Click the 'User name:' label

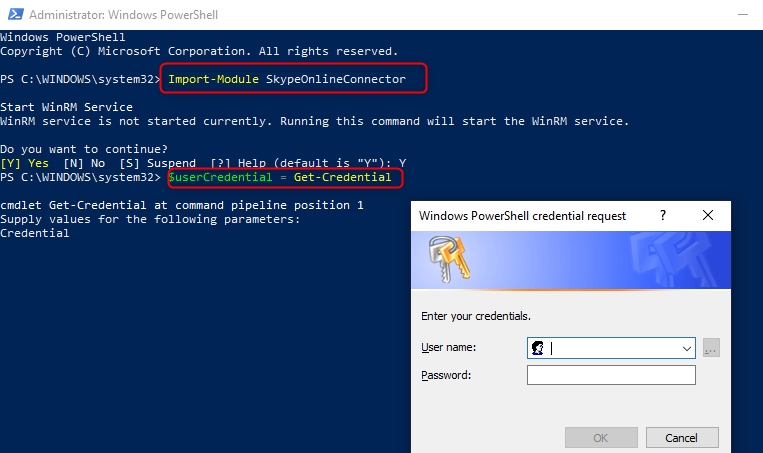pyautogui.click(x=448, y=347)
